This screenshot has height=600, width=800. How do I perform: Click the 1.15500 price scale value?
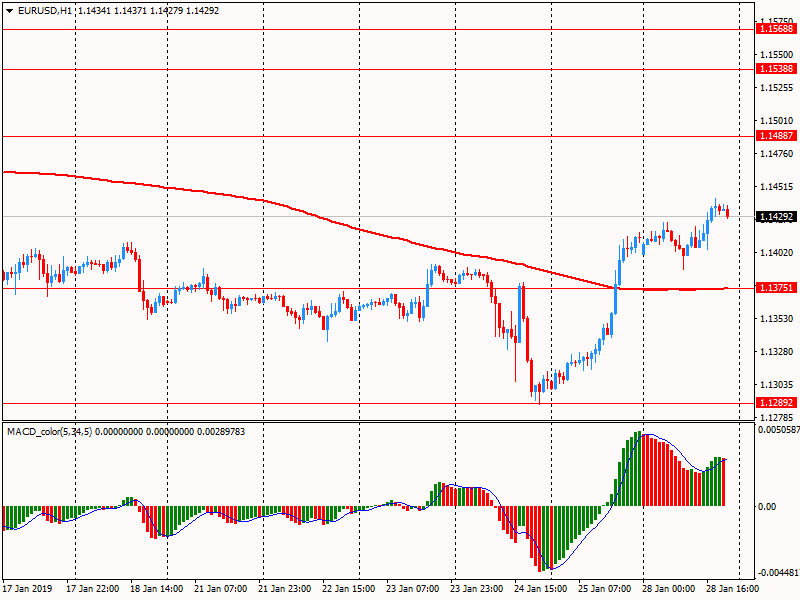777,55
